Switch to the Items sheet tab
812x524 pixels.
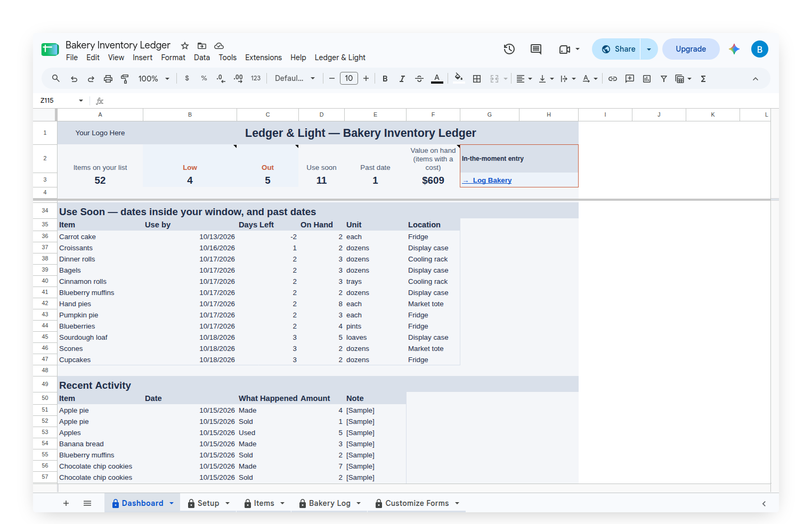coord(264,503)
